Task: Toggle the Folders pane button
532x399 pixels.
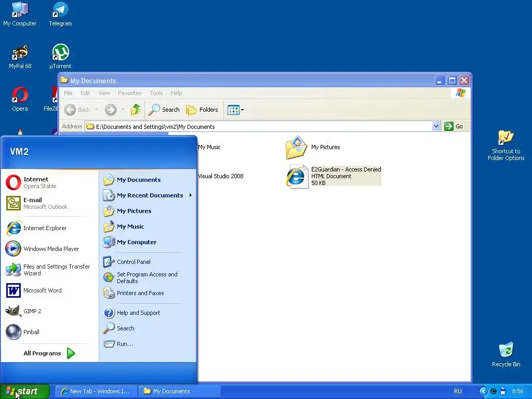Action: (x=202, y=110)
